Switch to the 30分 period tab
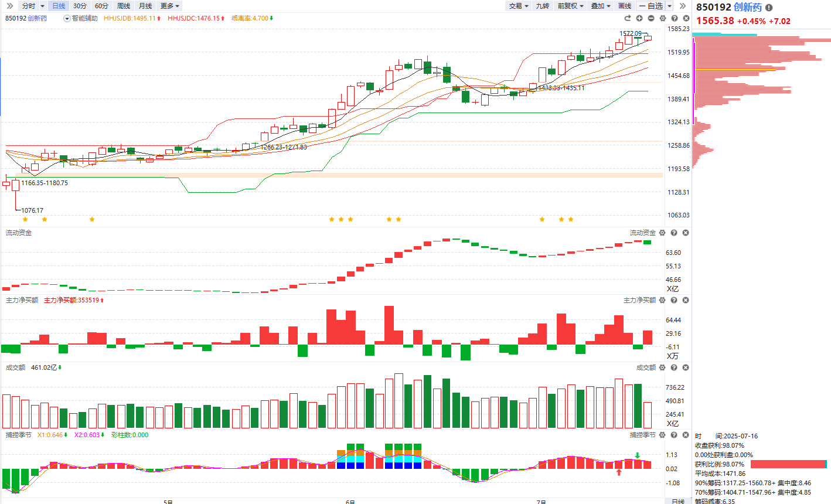 tap(80, 6)
